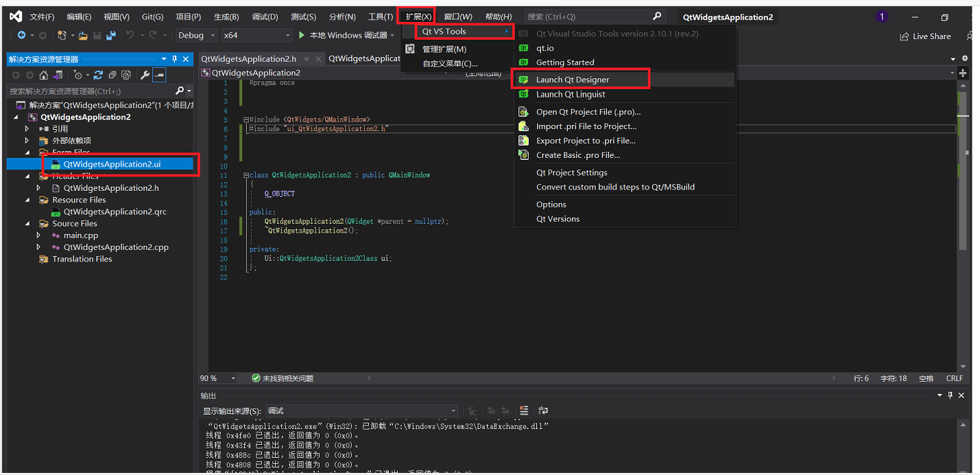Click the collapse all icon in Solution Explorer

click(x=112, y=75)
